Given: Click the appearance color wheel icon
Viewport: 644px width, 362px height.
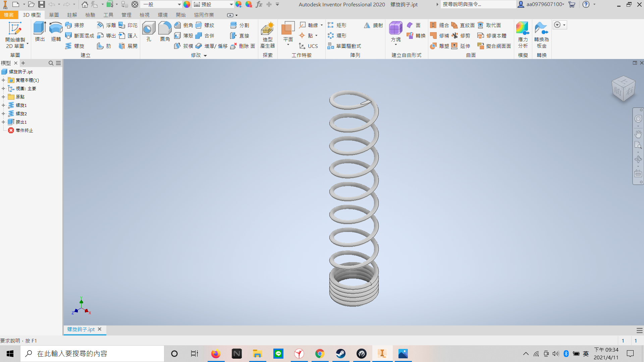Looking at the screenshot, I should coord(187,4).
